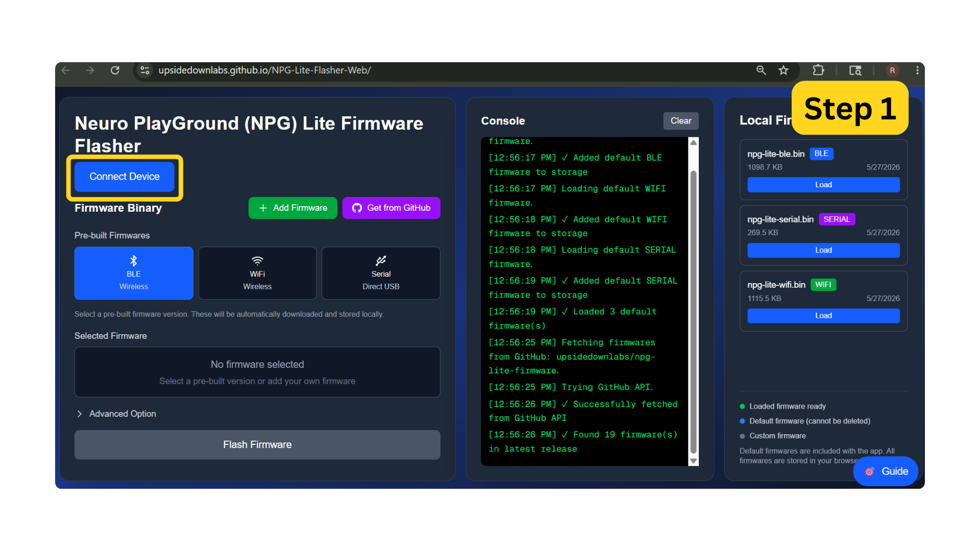Open site information icon in address bar
This screenshot has width=980, height=551.
(145, 70)
